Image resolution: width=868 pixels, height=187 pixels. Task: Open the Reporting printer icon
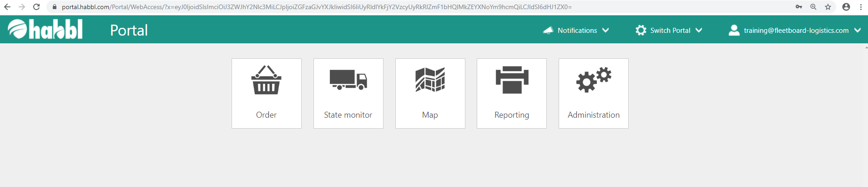512,80
